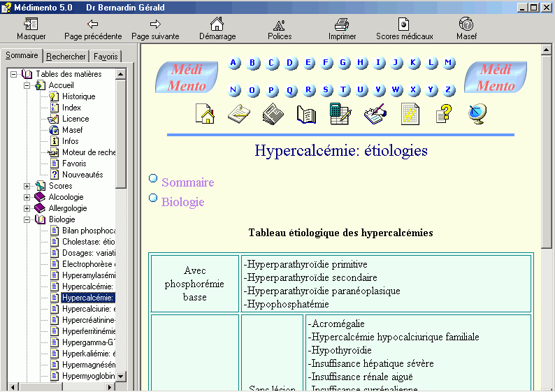Click the Imprimer printer icon
This screenshot has height=392, width=555.
coord(342,24)
